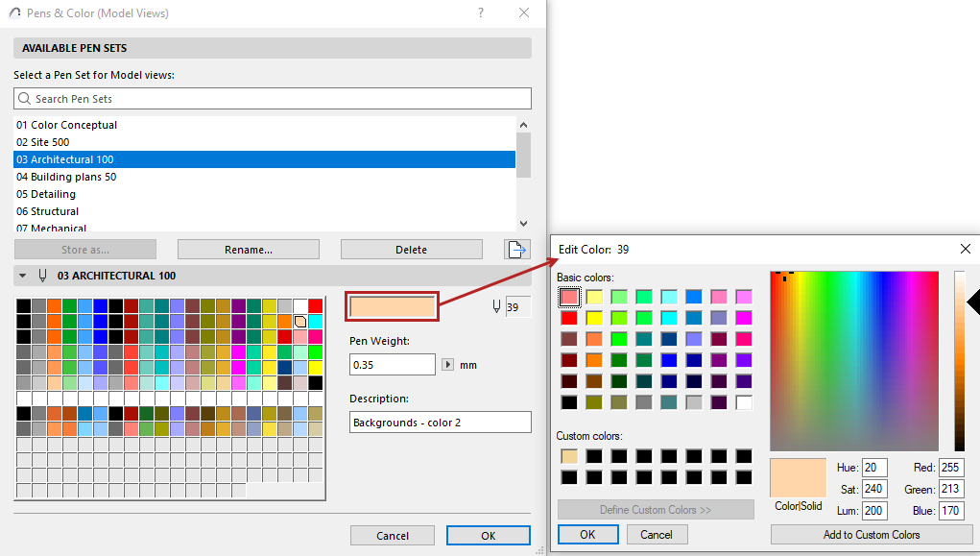Collapse the 03 ARCHITECTURAL 100 section triangle
The width and height of the screenshot is (980, 556).
21,276
